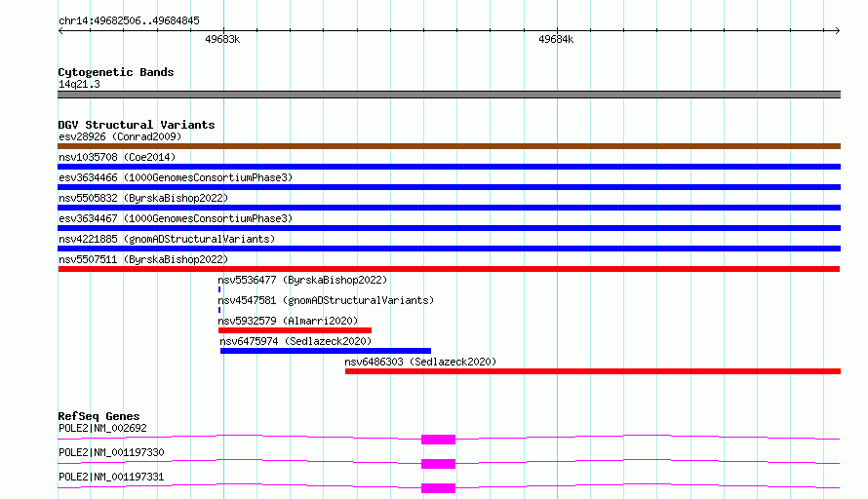Click the 'nsv5507511 (ByrskaBishop2022)' label
This screenshot has height=499, width=868.
143,259
